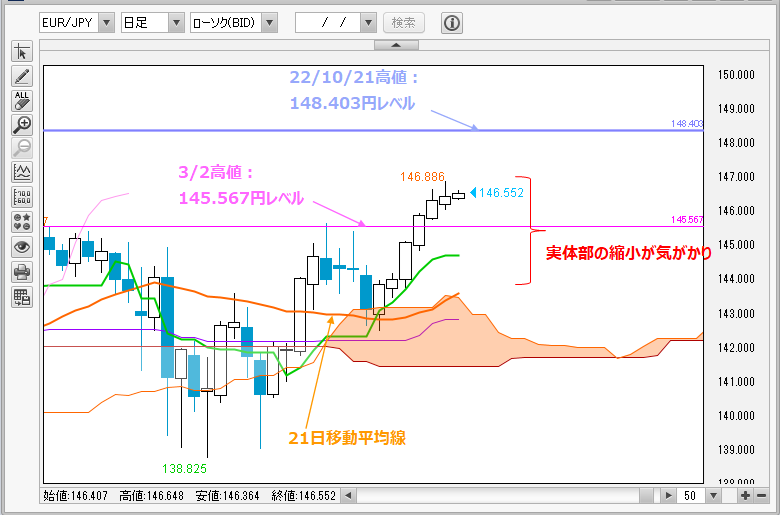Image resolution: width=780 pixels, height=515 pixels.
Task: Click the zoom in magnifier icon
Action: [x=22, y=125]
